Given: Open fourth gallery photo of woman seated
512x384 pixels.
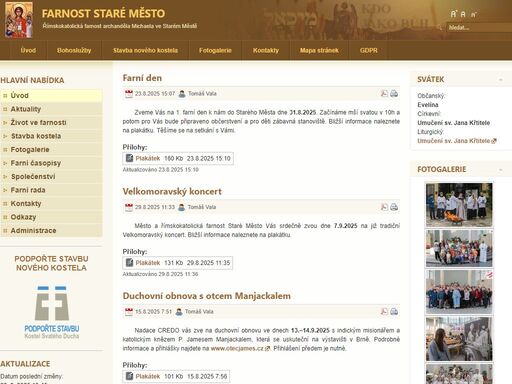Looking at the screenshot, I should pos(459,339).
